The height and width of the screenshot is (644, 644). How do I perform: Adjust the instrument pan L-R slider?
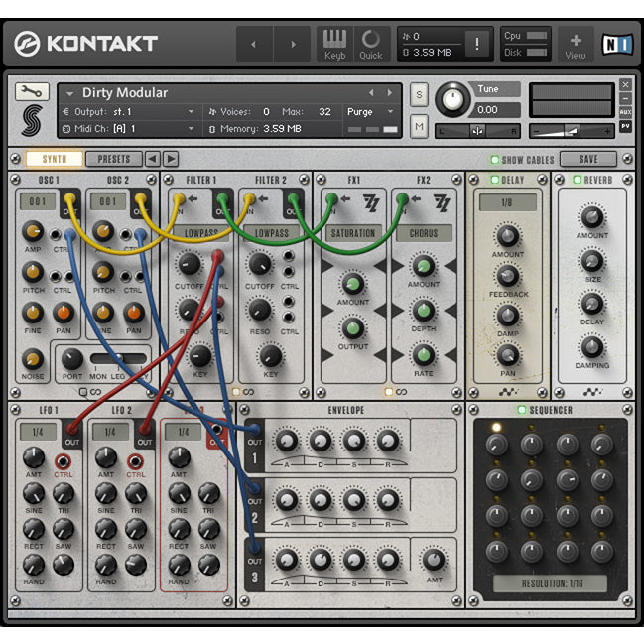[x=477, y=131]
